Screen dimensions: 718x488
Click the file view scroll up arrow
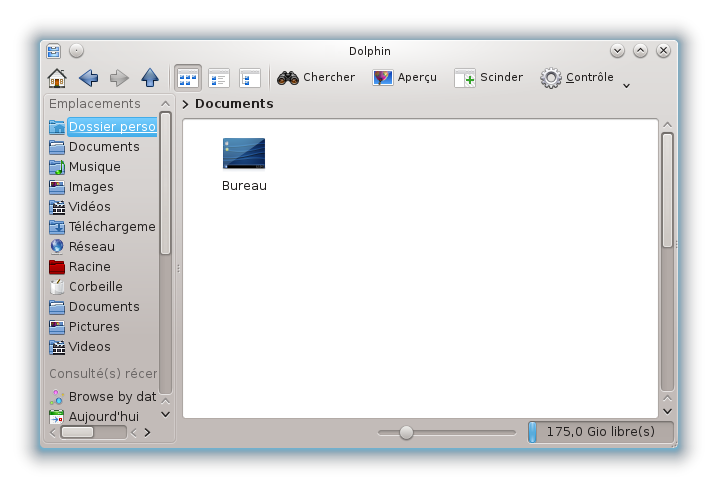[668, 125]
